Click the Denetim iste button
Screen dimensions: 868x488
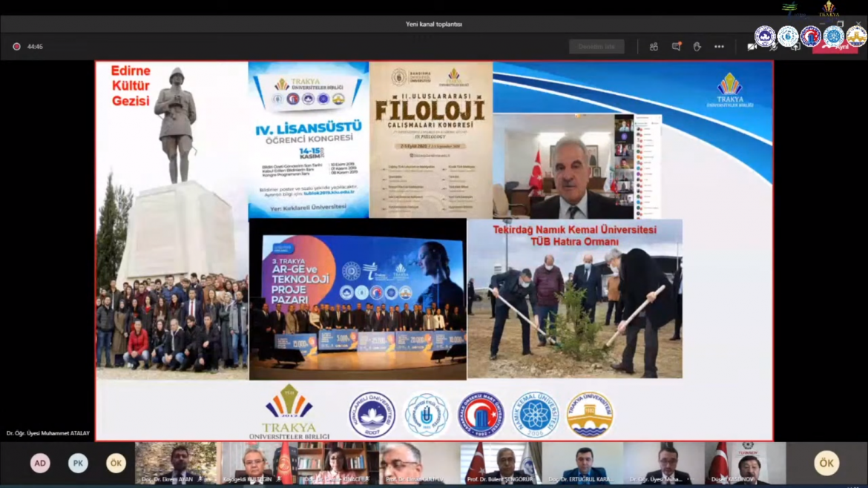596,47
